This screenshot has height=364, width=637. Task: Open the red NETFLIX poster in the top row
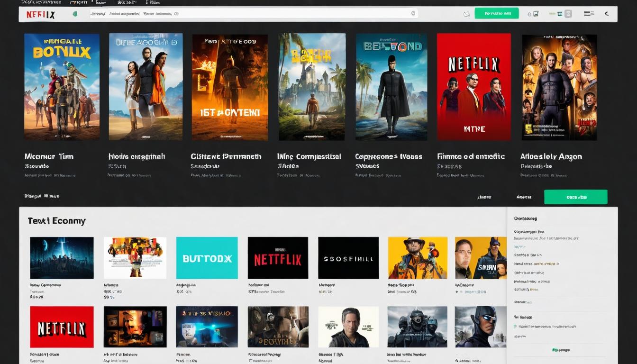[473, 87]
